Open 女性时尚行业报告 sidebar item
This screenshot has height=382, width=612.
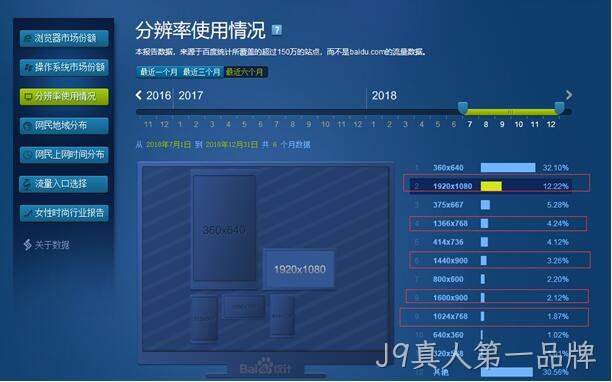(x=64, y=213)
